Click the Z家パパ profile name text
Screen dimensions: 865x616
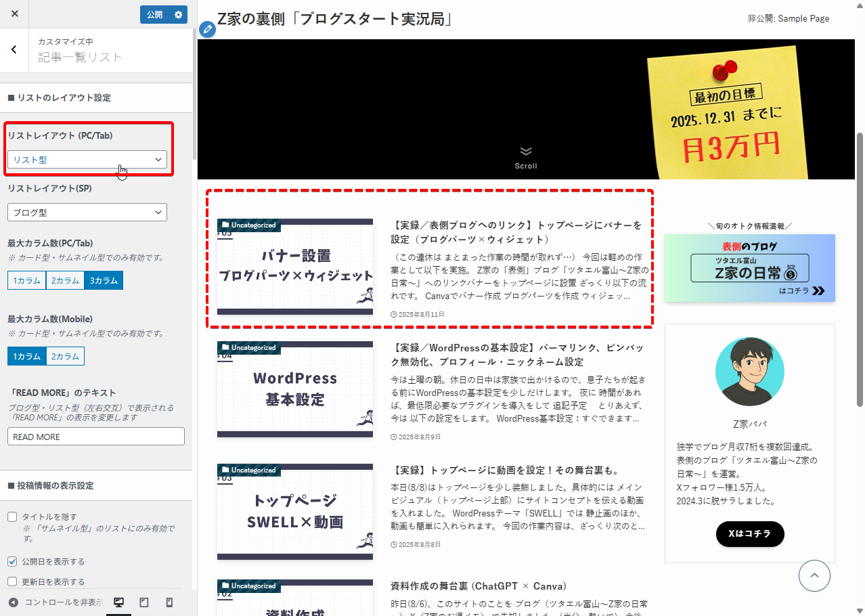pos(750,424)
